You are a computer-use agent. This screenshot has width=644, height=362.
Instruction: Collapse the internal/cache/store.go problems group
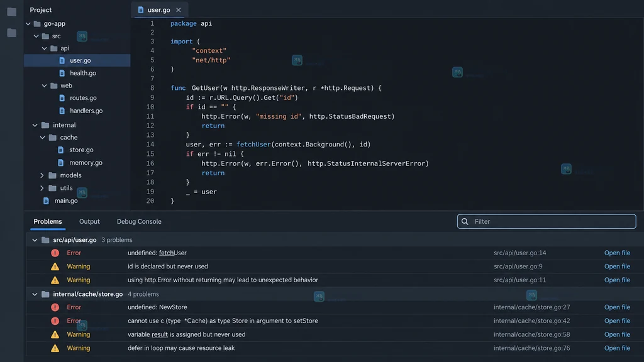pos(35,294)
